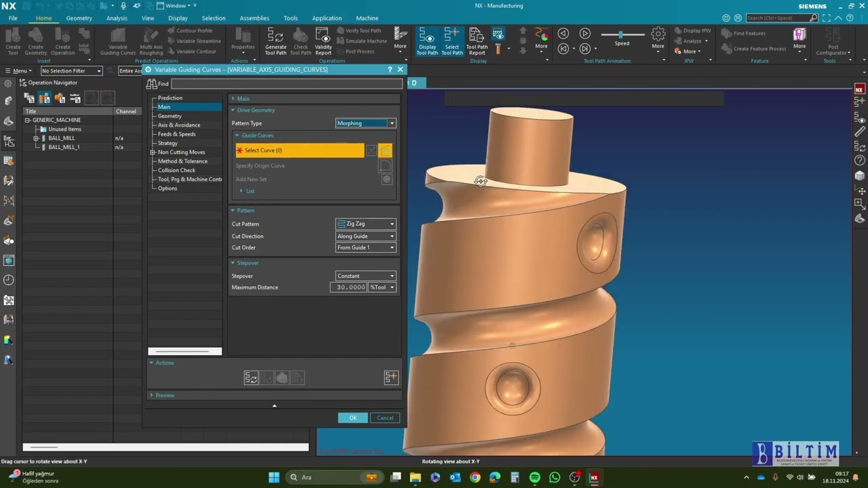Viewport: 868px width, 488px height.
Task: Click the binoculars Find icon in the dialog
Action: pyautogui.click(x=152, y=83)
